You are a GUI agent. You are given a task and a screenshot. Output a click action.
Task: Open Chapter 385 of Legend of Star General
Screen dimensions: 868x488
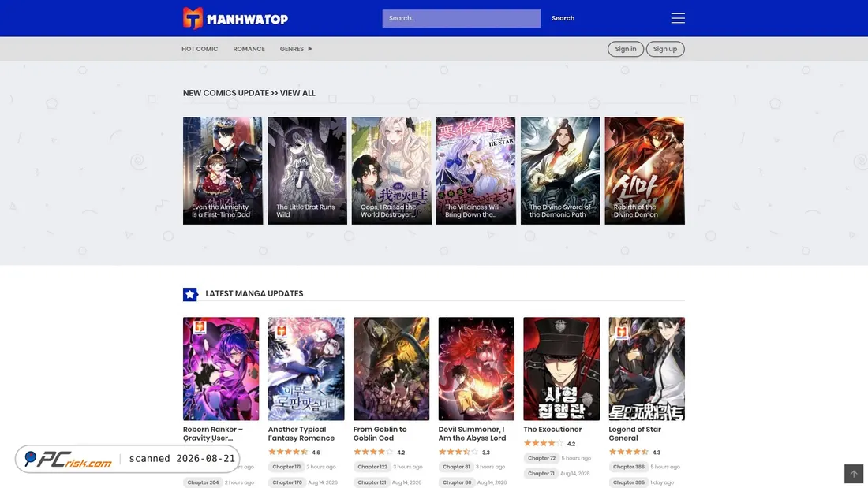628,482
